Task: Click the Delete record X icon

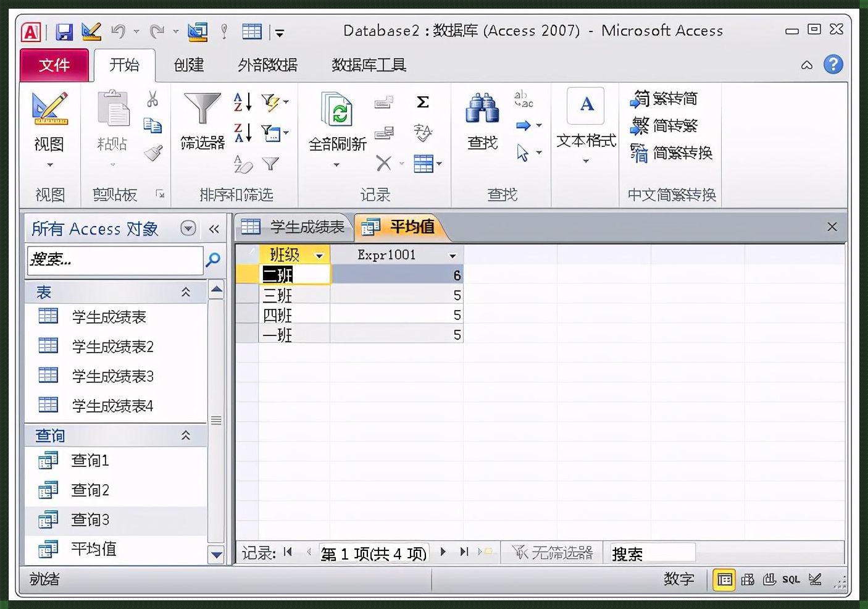Action: pyautogui.click(x=384, y=164)
